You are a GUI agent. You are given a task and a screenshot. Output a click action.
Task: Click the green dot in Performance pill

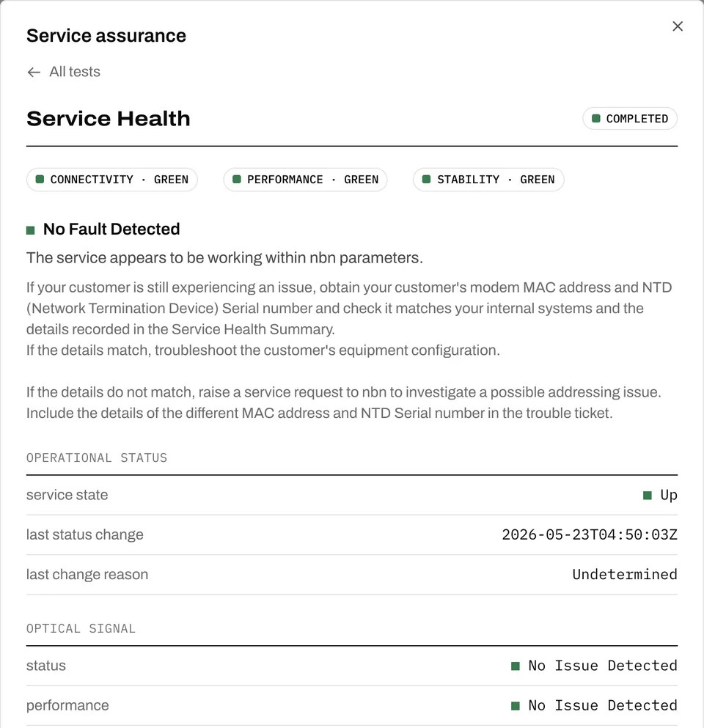(x=237, y=179)
